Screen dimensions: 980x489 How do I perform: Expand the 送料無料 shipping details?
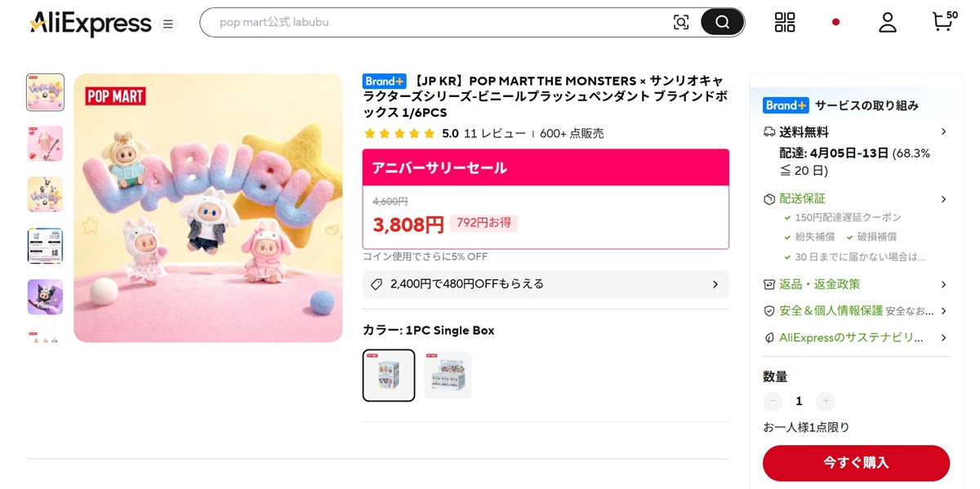[x=943, y=131]
